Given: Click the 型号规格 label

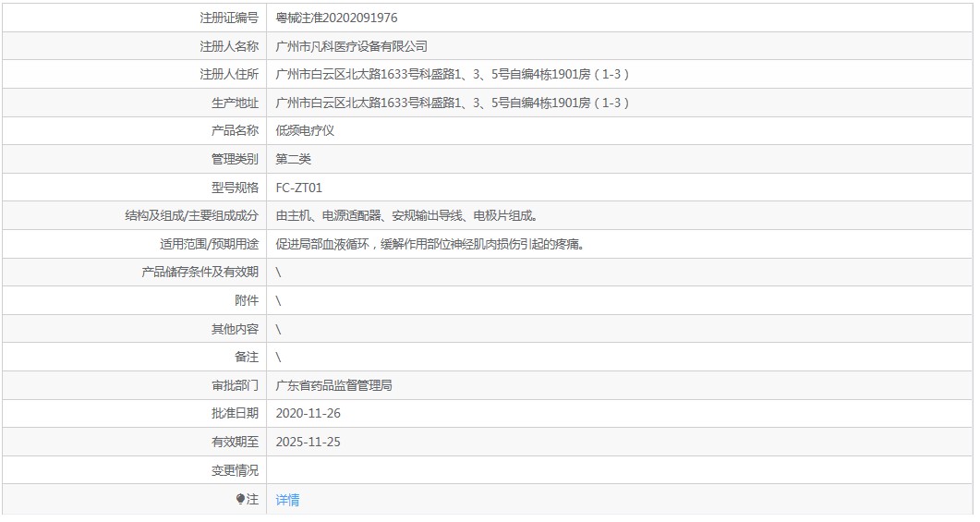Looking at the screenshot, I should (x=235, y=188).
